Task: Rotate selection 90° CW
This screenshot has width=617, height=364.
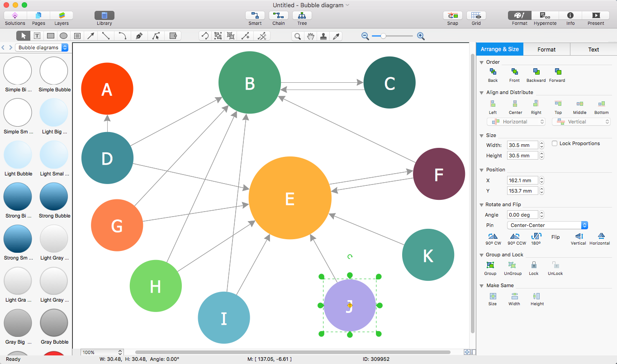Action: tap(493, 236)
